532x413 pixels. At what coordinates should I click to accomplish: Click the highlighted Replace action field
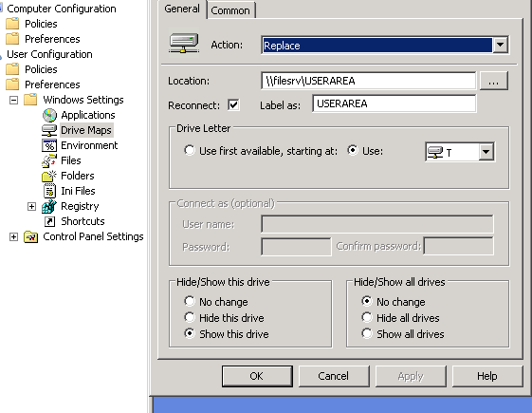click(376, 46)
